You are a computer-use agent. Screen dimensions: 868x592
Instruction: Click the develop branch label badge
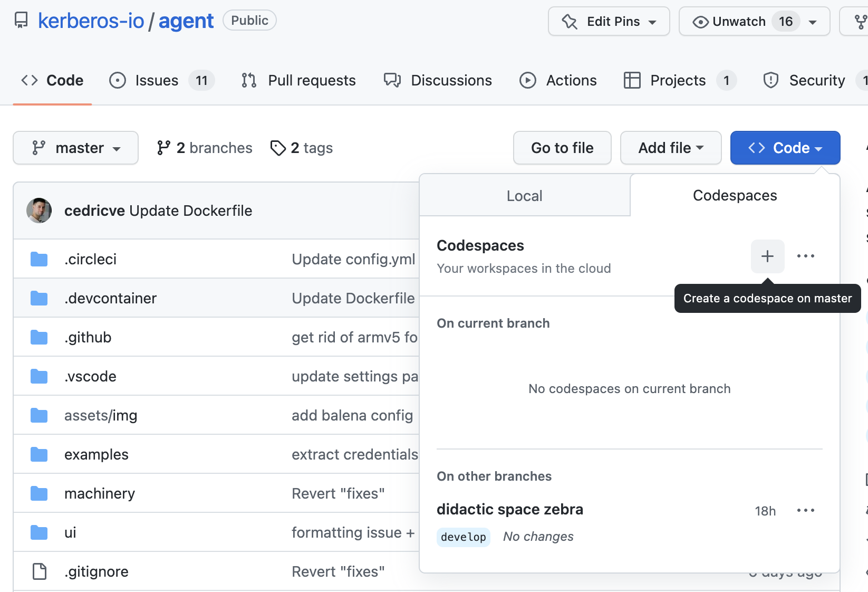pos(463,537)
